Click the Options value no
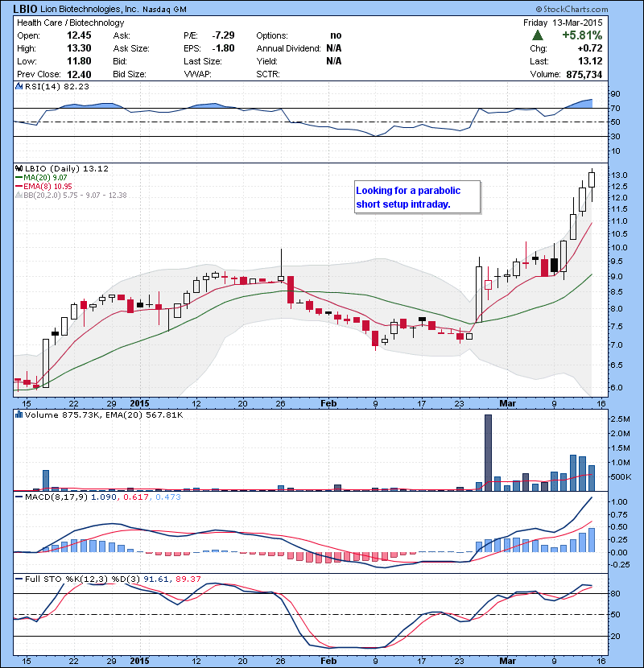The image size is (644, 668). (336, 35)
